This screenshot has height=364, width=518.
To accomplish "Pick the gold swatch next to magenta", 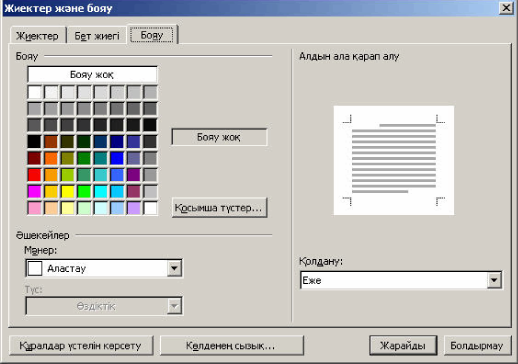I will point(51,191).
